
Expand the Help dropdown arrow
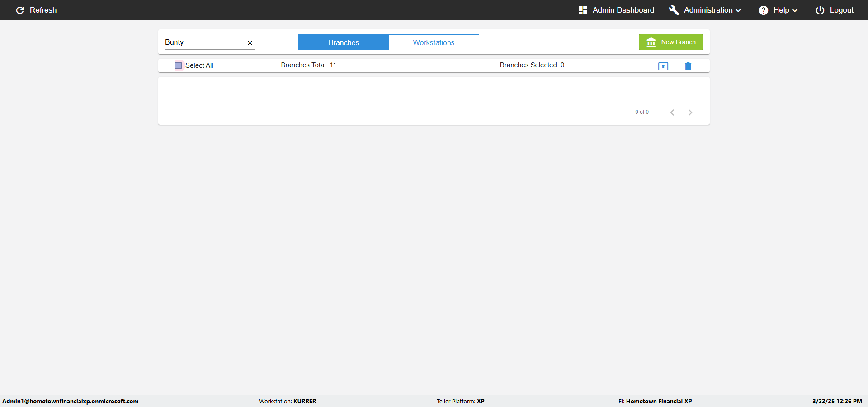coord(795,10)
